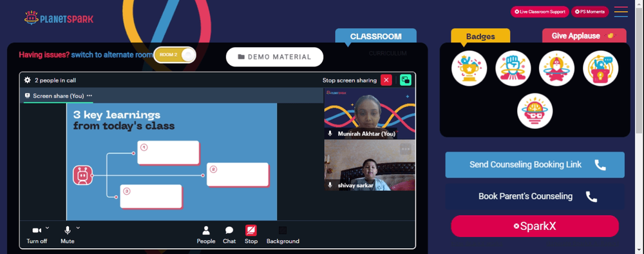Click the shared slide preview
This screenshot has width=644, height=254.
[172, 162]
